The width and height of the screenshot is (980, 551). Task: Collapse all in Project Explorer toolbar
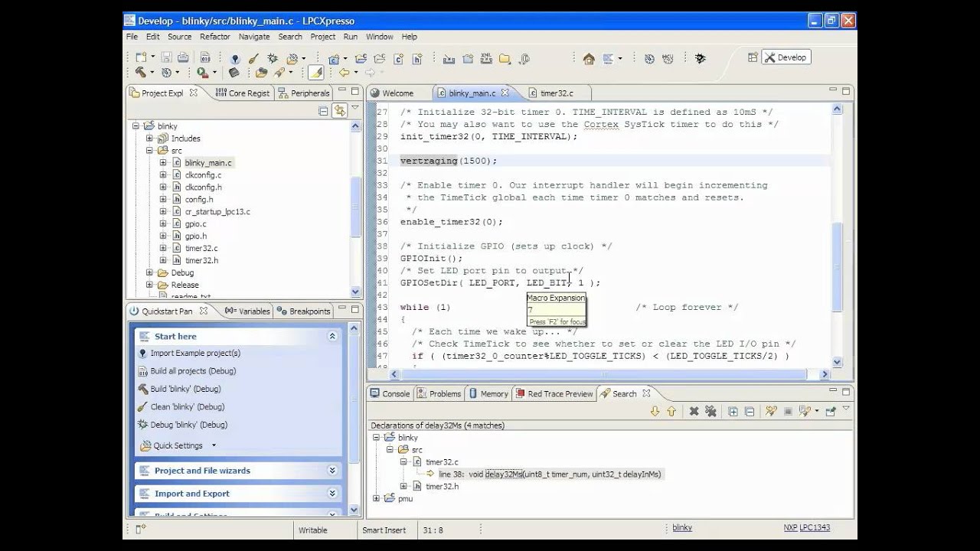click(323, 111)
